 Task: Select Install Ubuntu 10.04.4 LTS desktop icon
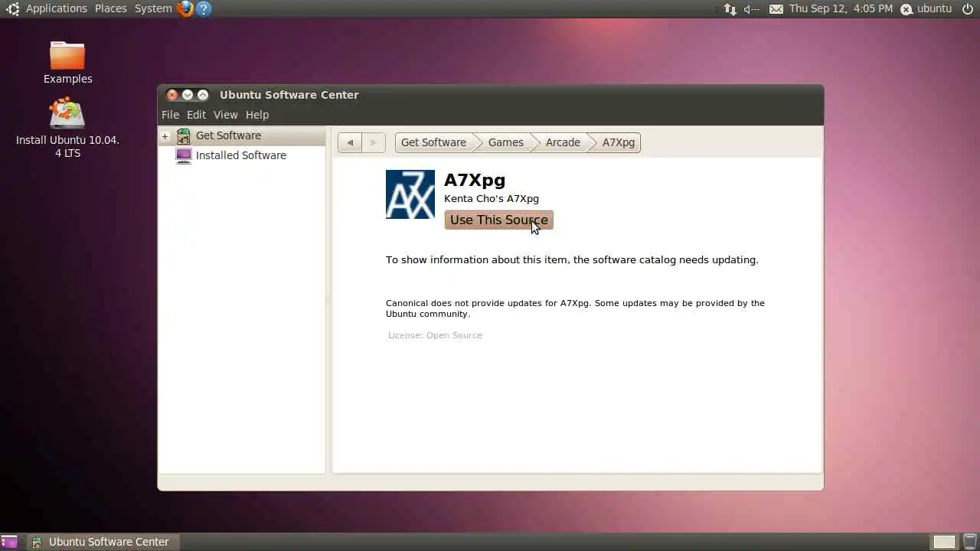pyautogui.click(x=67, y=128)
